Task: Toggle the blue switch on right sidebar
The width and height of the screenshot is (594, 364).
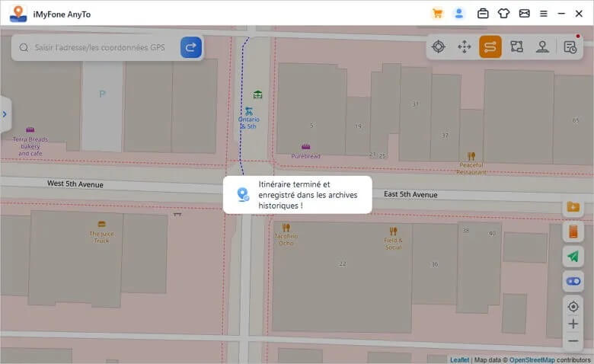Action: click(573, 281)
